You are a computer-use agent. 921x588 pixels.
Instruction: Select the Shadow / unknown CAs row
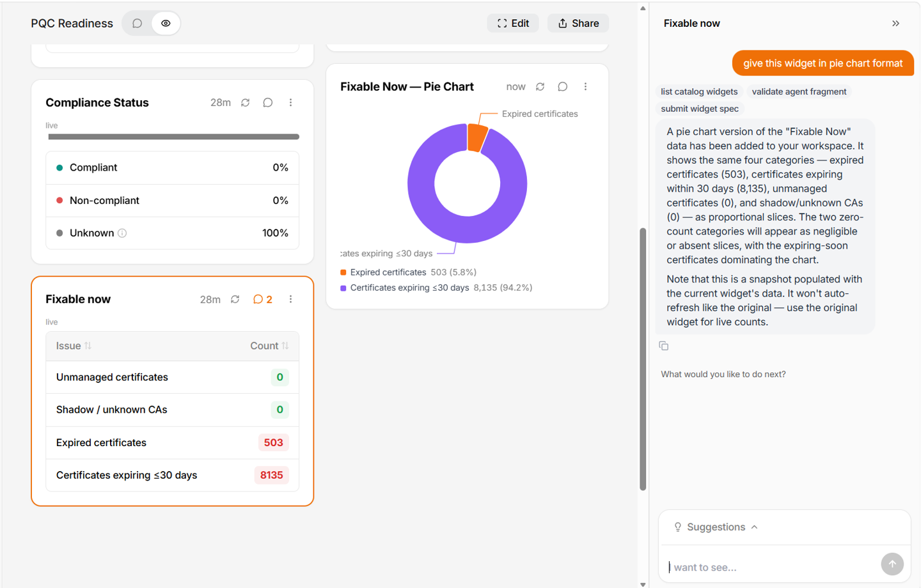point(172,410)
